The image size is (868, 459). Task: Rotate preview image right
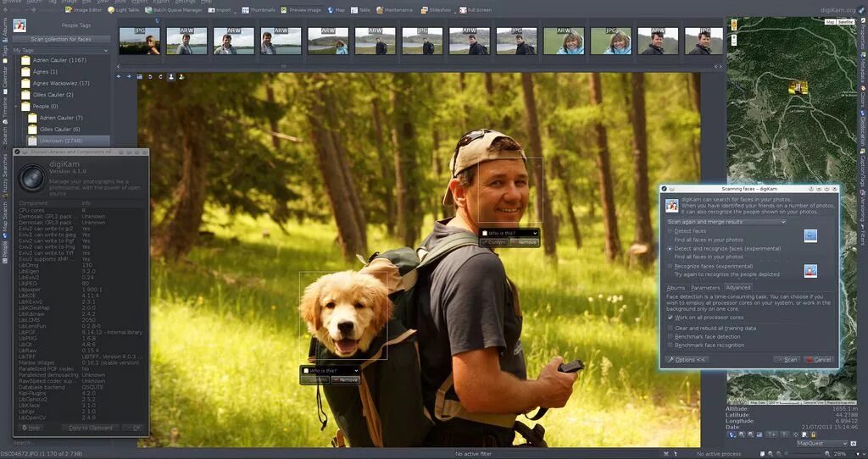[160, 77]
